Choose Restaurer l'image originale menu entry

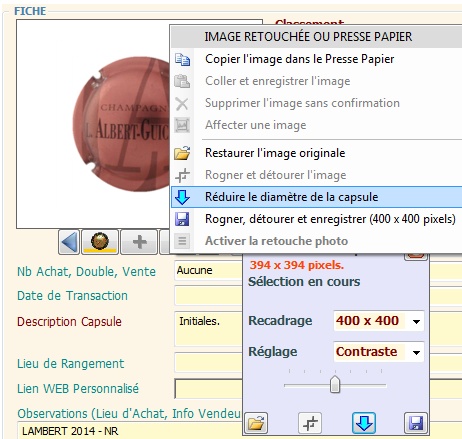tap(316, 153)
